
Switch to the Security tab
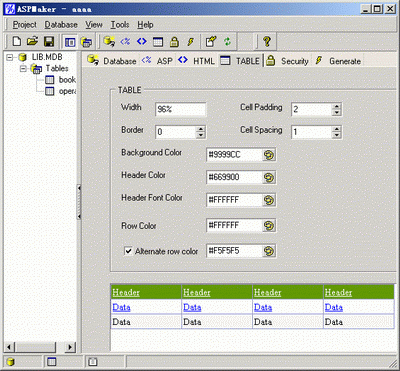[x=287, y=61]
